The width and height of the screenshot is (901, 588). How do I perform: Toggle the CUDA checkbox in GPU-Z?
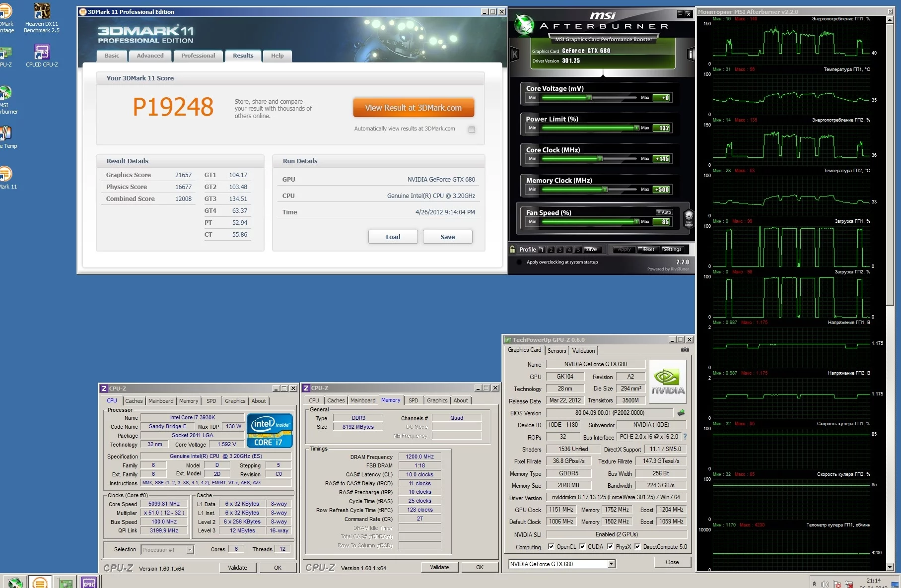582,547
